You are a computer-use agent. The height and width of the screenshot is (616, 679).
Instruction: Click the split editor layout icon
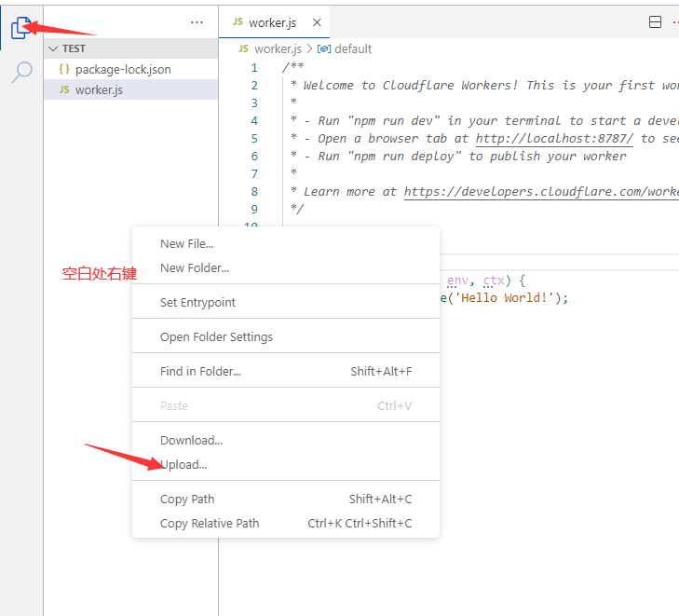[655, 22]
